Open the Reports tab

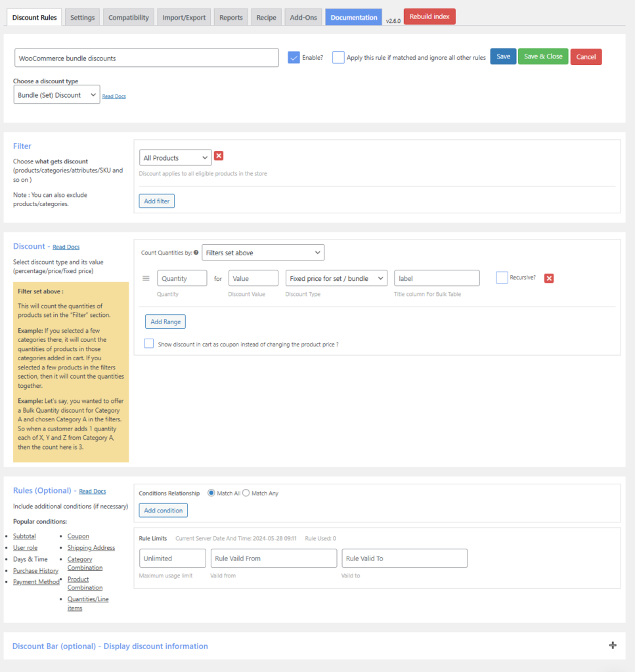[x=230, y=17]
